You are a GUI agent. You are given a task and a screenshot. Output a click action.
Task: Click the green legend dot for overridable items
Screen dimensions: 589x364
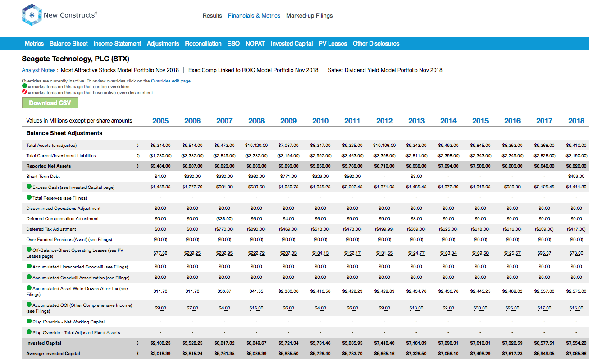click(24, 86)
